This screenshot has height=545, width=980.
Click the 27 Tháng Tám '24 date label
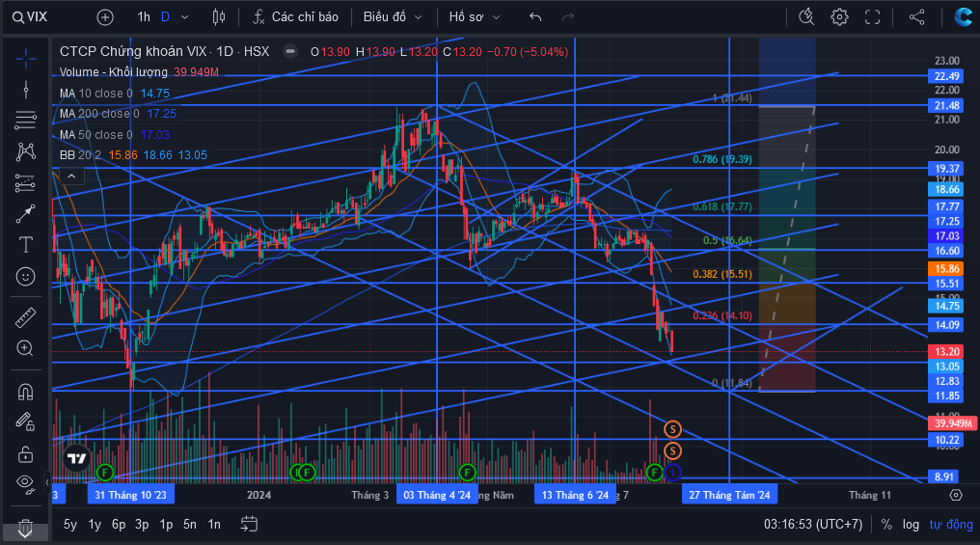click(729, 495)
